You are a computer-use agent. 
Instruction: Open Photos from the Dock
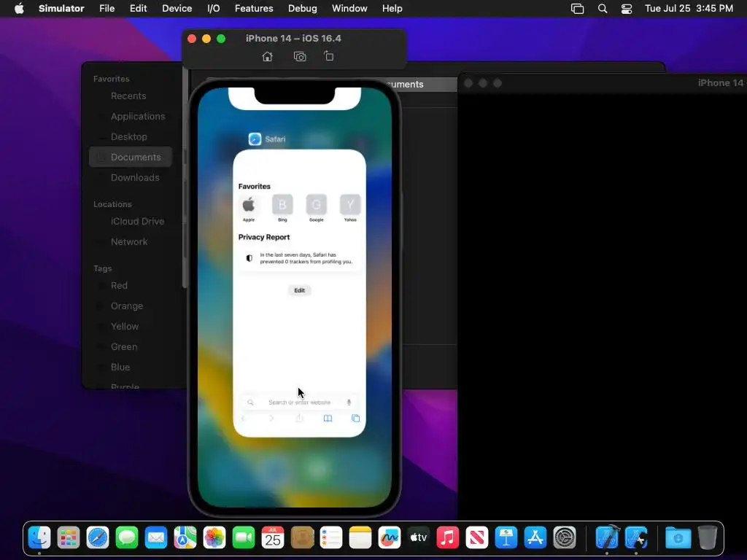click(214, 538)
